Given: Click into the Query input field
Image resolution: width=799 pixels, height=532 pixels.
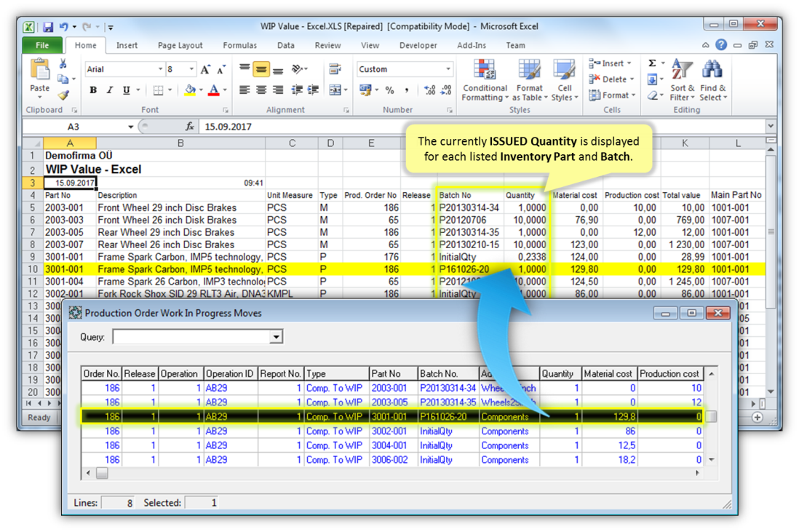Looking at the screenshot, I should [191, 337].
